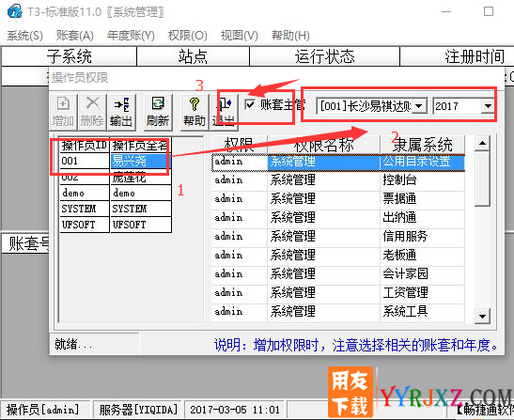
Task: Click the 退出 (Exit) toolbar icon
Action: [x=224, y=112]
